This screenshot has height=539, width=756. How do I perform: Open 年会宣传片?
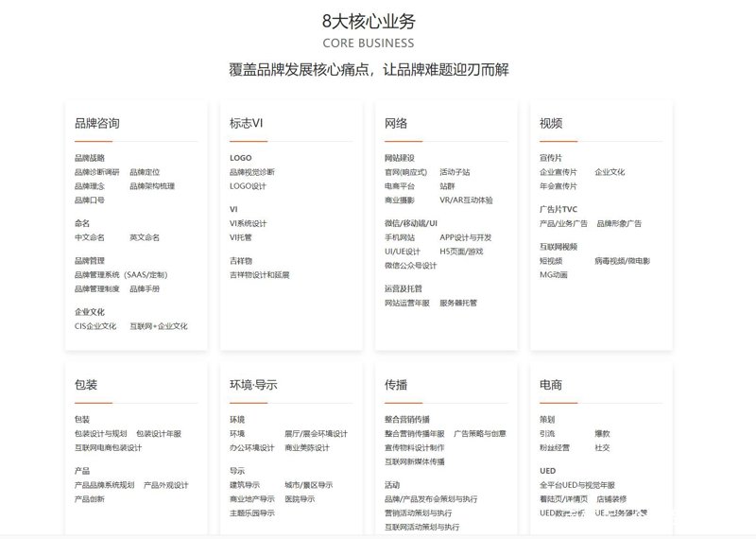[558, 186]
